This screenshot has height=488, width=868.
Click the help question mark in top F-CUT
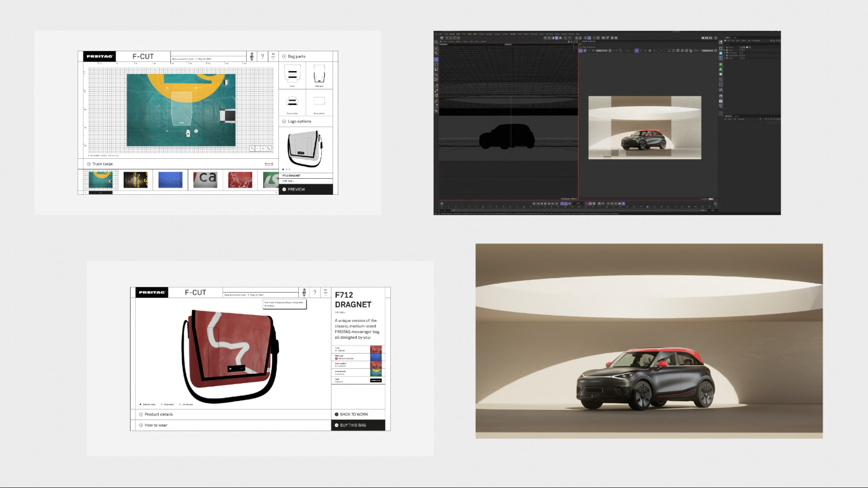pyautogui.click(x=262, y=57)
